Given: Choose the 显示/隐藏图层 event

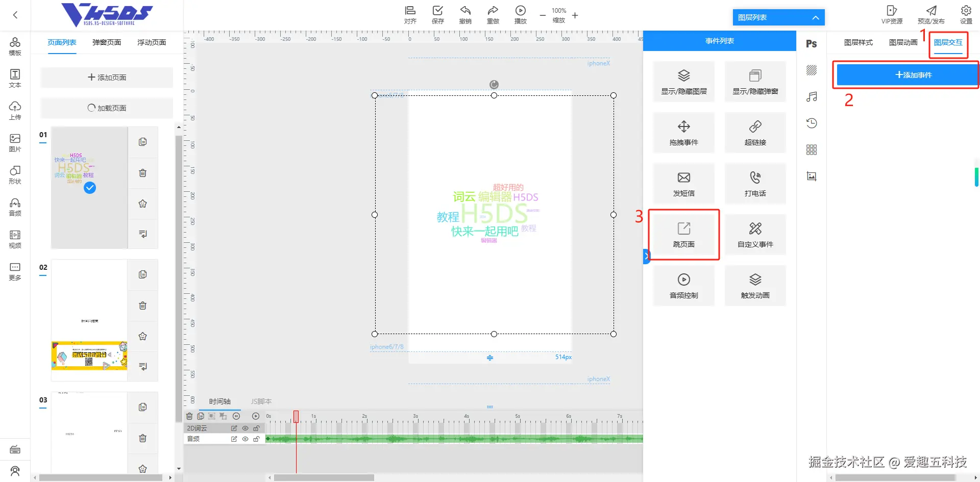Looking at the screenshot, I should click(x=684, y=82).
